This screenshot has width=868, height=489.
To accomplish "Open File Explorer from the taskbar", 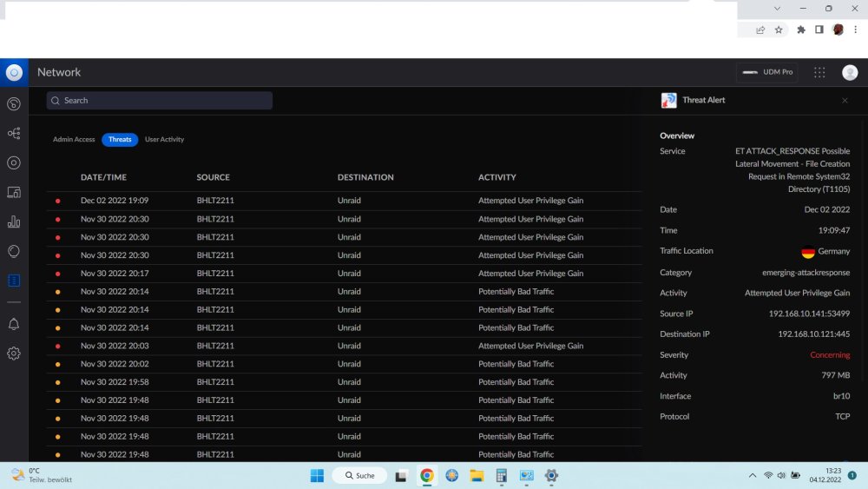I will tap(477, 476).
